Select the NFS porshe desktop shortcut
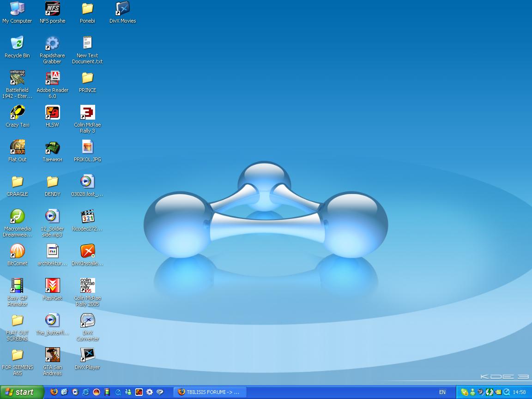532x399 pixels. click(x=52, y=12)
